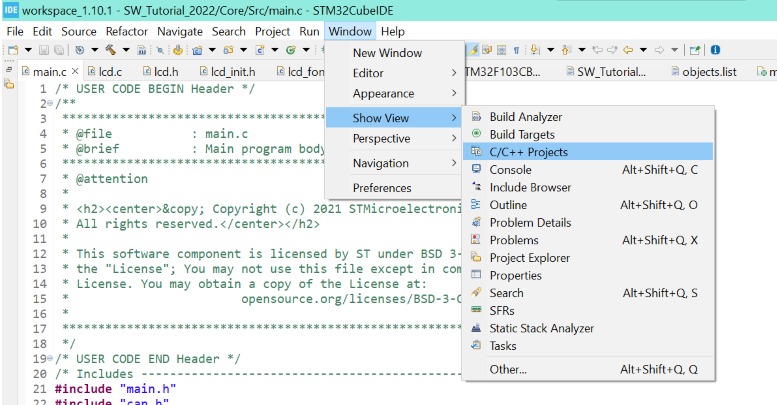Restore the minimized Project Explorer side icon
The height and width of the screenshot is (405, 777).
click(9, 86)
